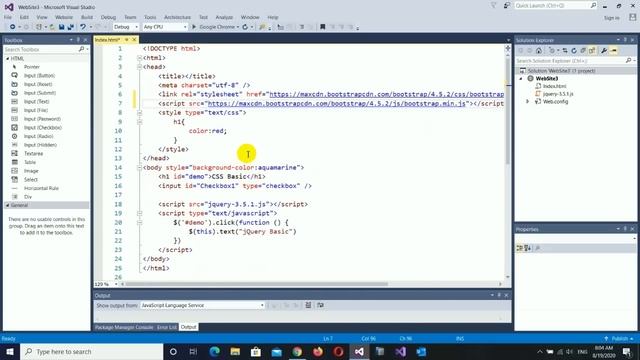640x360 pixels.
Task: Click the Navigate Backward toolbar icon
Action: click(13, 27)
